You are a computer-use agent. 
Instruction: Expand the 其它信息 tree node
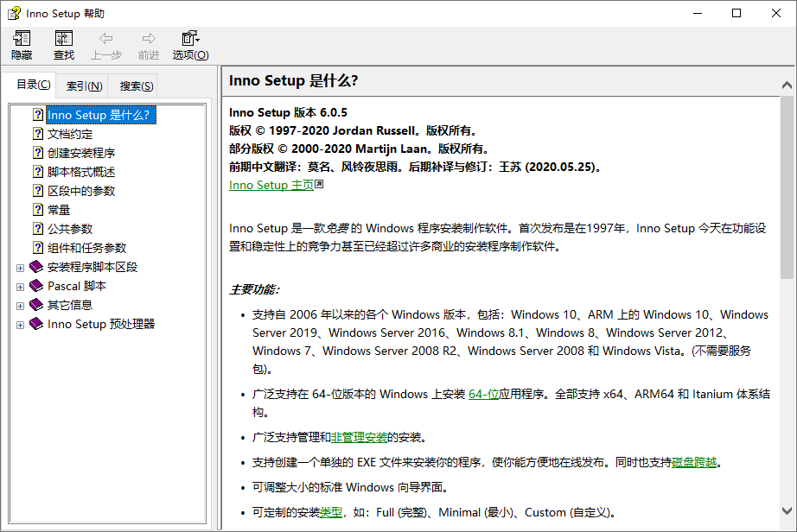coord(20,305)
